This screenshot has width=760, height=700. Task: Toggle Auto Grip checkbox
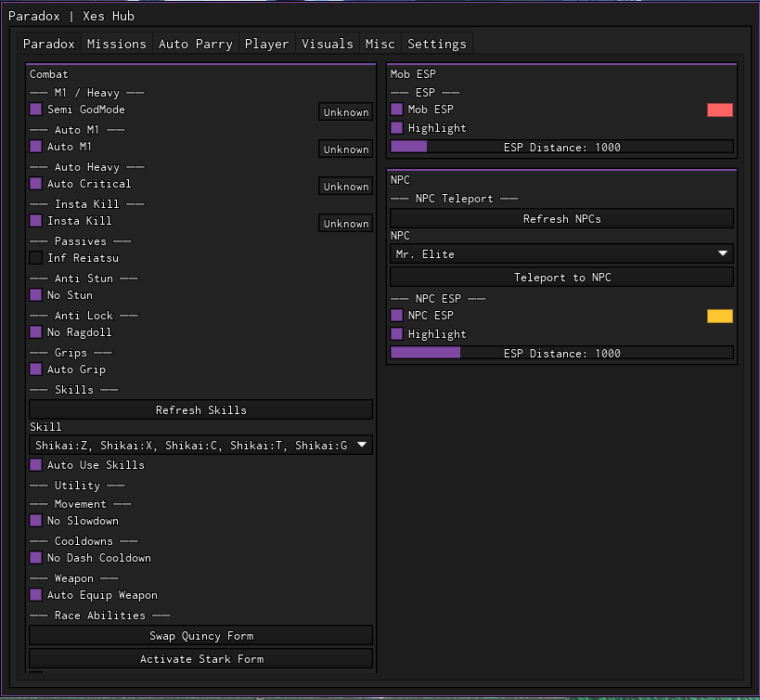click(36, 369)
